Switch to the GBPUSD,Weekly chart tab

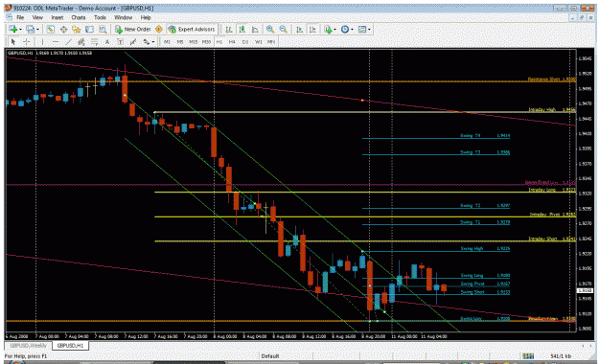pos(28,346)
